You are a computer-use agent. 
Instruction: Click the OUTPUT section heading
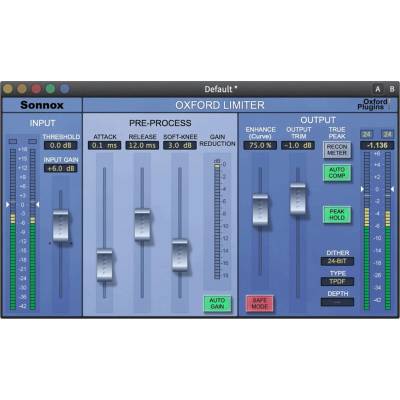(x=318, y=120)
